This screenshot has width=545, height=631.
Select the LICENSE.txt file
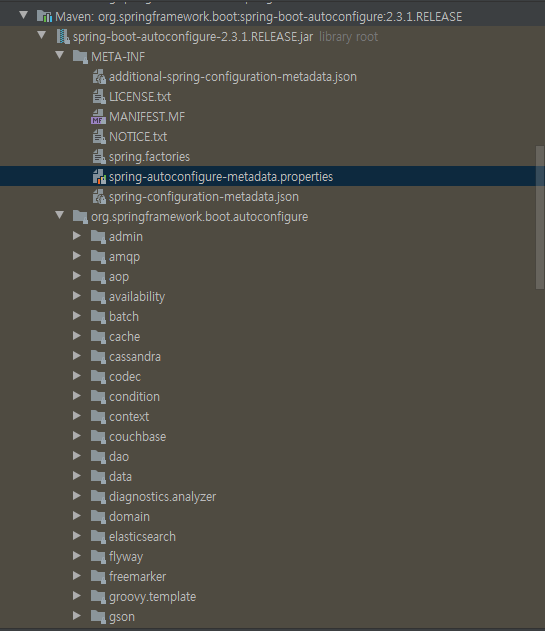(140, 97)
